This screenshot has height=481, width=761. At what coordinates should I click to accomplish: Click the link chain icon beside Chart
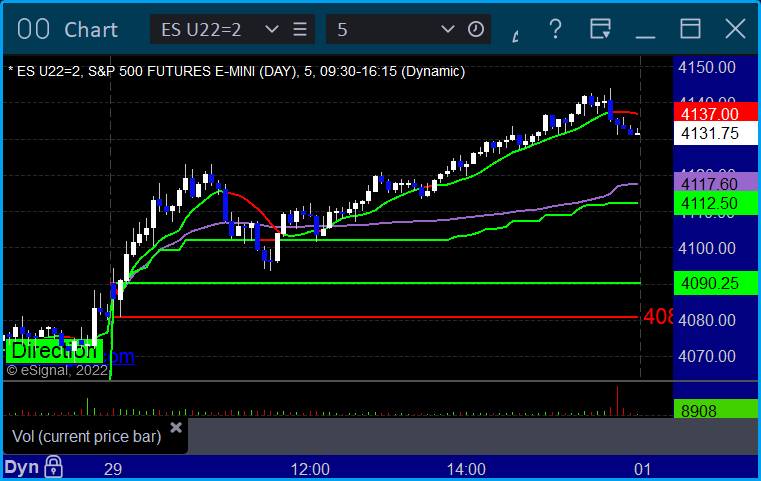[33, 29]
